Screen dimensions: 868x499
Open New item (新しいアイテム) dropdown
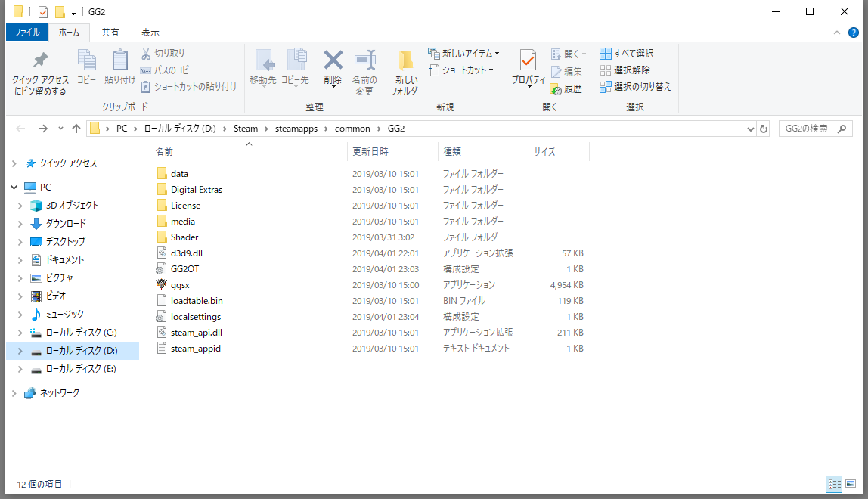[x=464, y=53]
